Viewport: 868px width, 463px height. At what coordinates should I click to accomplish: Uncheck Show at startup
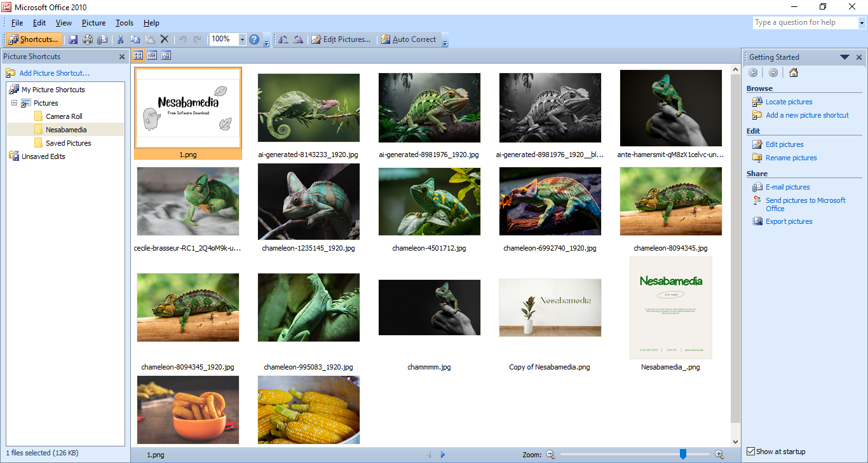[751, 452]
